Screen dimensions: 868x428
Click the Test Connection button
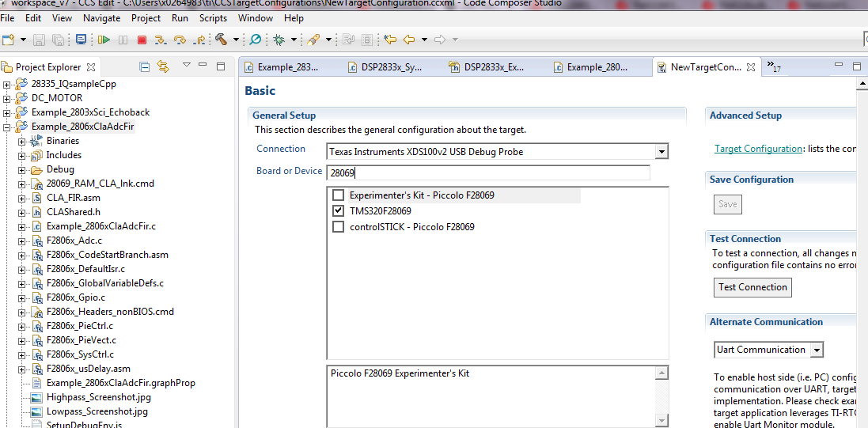[x=752, y=287]
